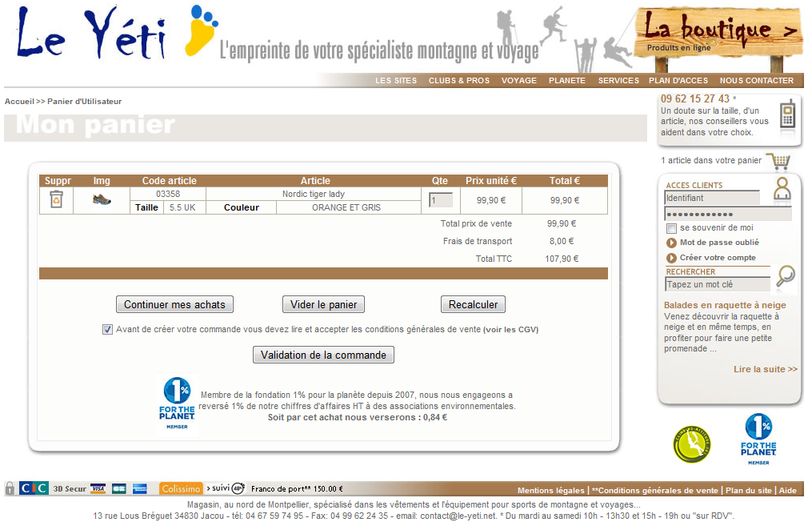812x530 pixels.
Task: Open PLANETE menu
Action: 567,81
